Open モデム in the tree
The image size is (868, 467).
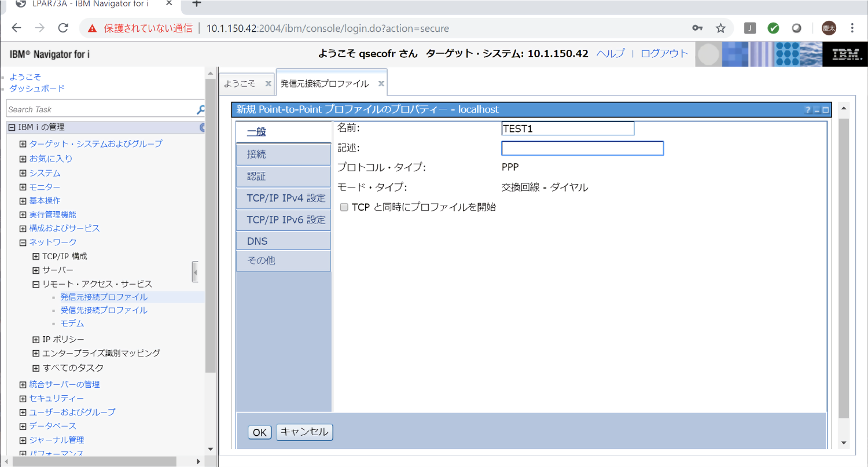tap(72, 323)
